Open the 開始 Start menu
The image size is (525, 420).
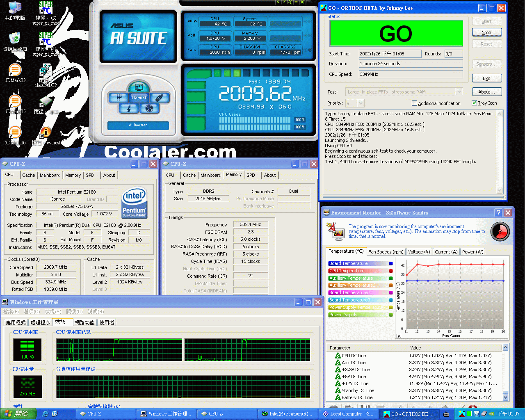[18, 414]
